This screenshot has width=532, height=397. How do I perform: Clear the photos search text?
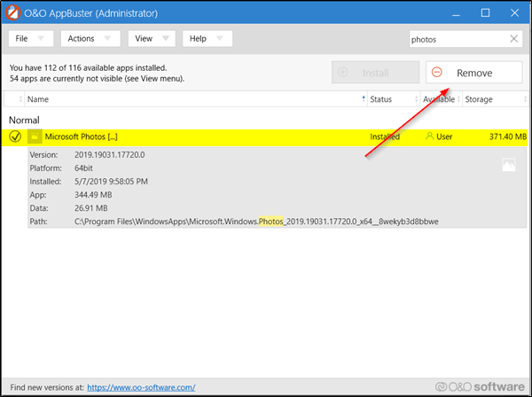point(514,39)
